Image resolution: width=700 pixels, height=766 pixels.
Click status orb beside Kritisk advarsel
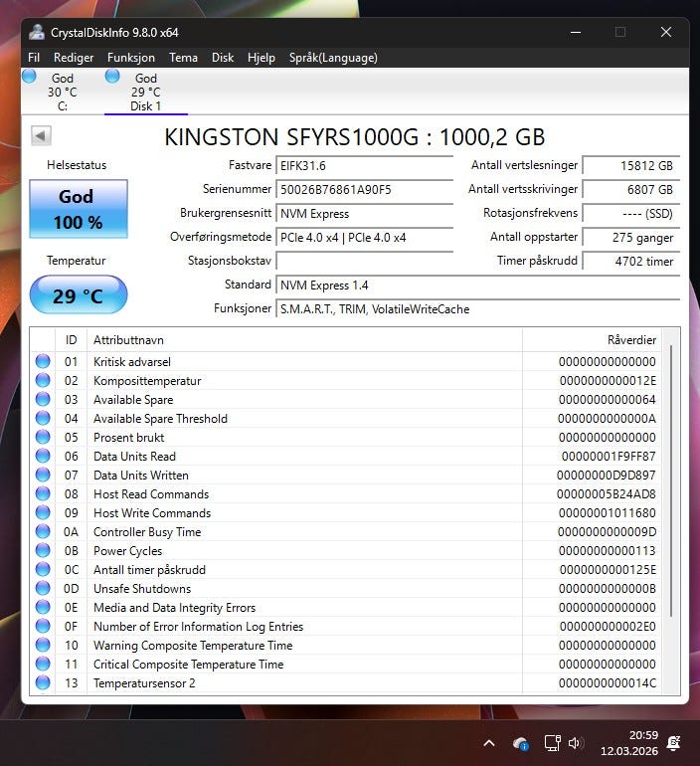point(43,362)
